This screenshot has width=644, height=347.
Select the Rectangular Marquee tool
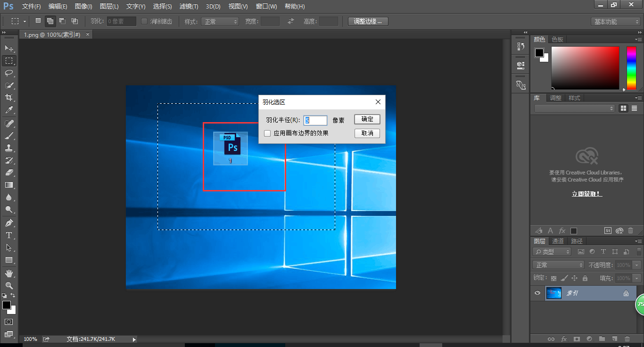pos(9,61)
